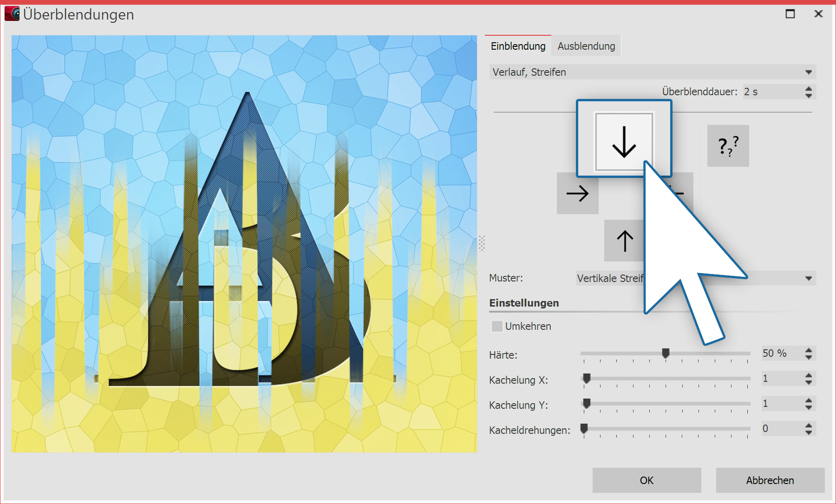This screenshot has width=836, height=504.
Task: Click the transition preview image
Action: pyautogui.click(x=244, y=243)
